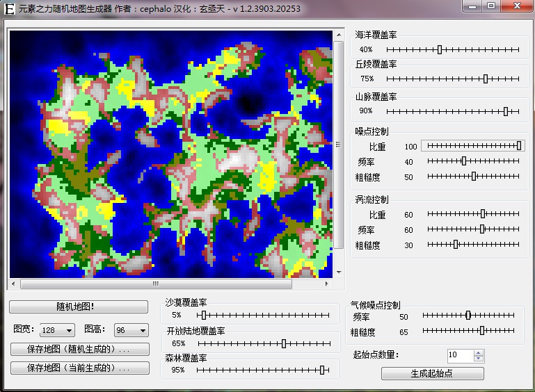Adjust the 丘陵覆盖率 slider
This screenshot has height=392, width=535.
click(453, 79)
